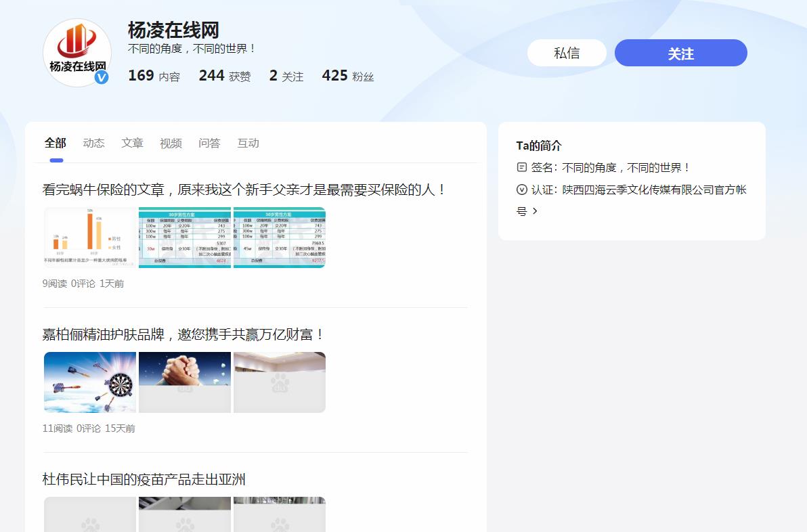This screenshot has height=532, width=807.
Task: Click the 私信 private message button
Action: 567,53
